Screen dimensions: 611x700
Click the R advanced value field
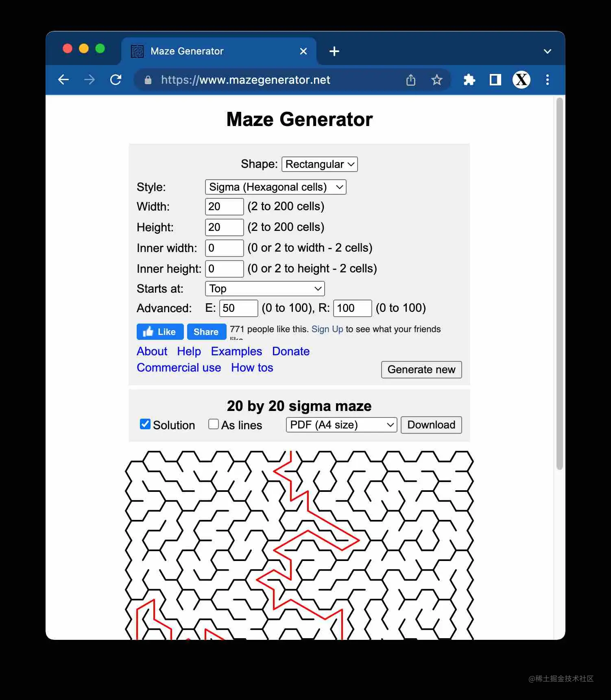(353, 308)
